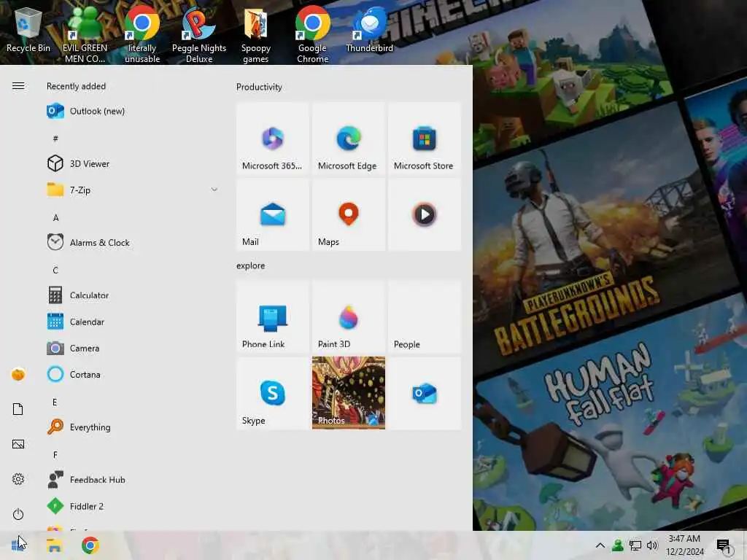
Task: Click the volume speaker tray icon
Action: pos(652,545)
